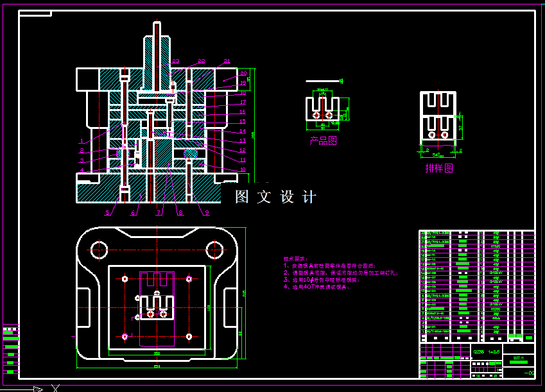Click balloon callout 1 on the left side
This screenshot has height=392, width=545.
82,140
